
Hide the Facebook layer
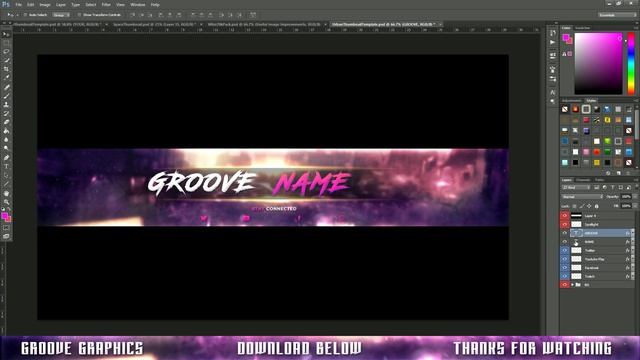point(565,268)
